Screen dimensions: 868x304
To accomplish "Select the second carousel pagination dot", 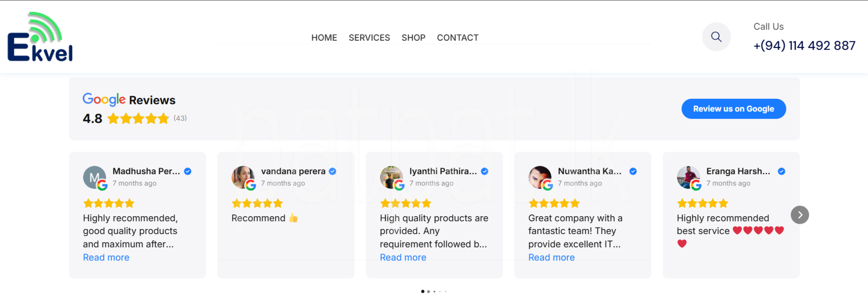I will pyautogui.click(x=428, y=291).
